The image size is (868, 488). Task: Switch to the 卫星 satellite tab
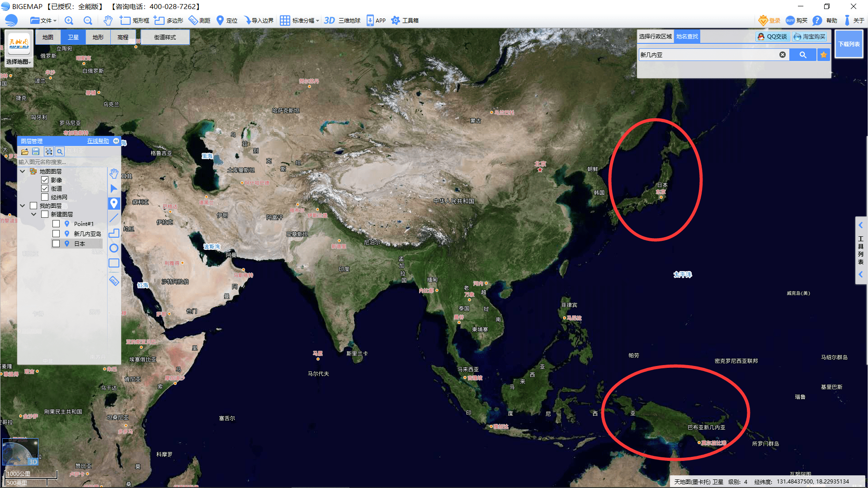pos(73,37)
